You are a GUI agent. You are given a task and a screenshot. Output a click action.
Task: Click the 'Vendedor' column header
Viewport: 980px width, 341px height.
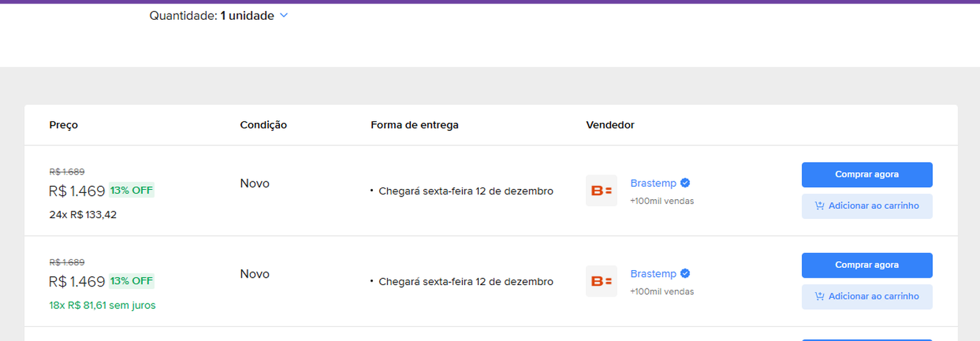click(610, 125)
